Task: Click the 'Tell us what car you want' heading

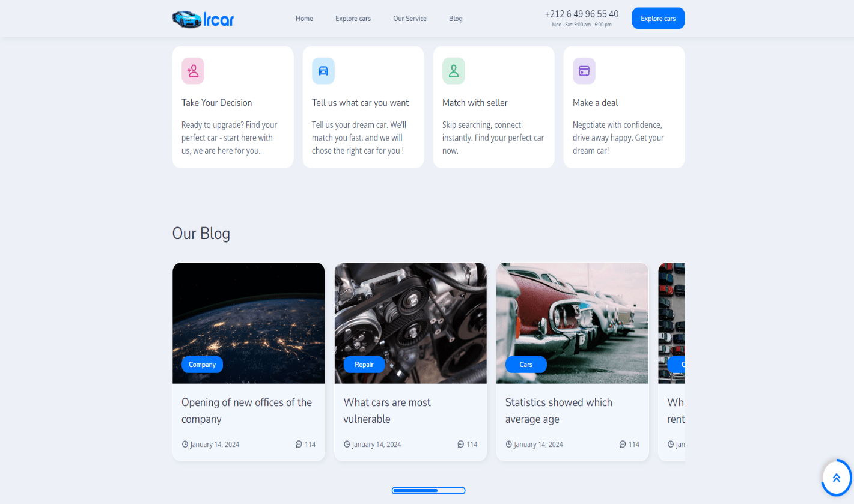Action: [361, 103]
